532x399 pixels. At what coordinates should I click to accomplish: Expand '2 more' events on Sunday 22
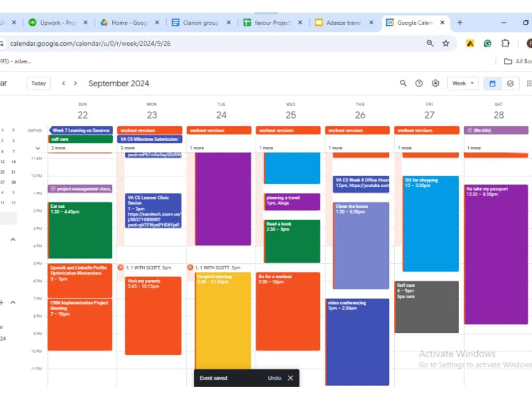click(59, 148)
